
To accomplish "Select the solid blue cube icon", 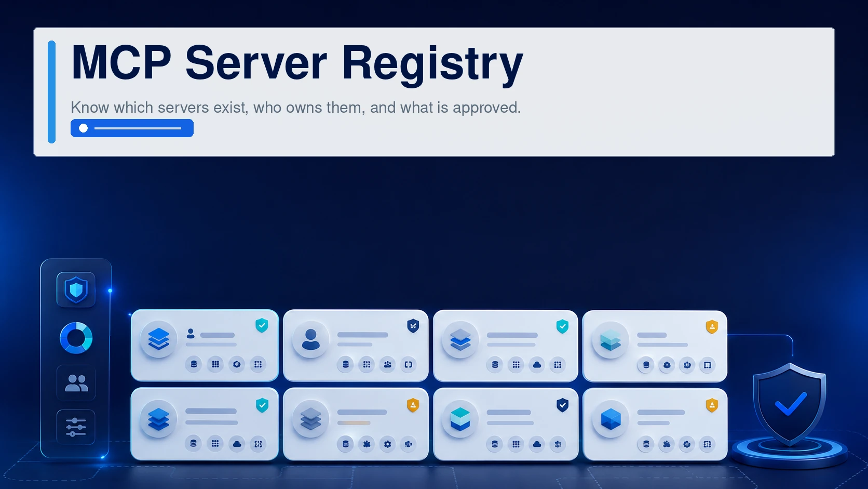I will point(611,419).
